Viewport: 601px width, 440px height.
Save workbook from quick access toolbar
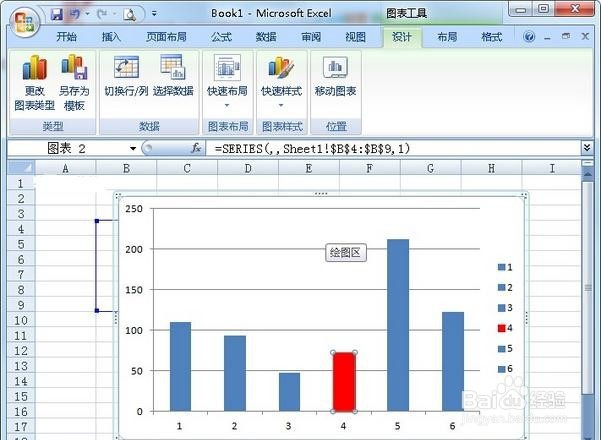pos(57,15)
